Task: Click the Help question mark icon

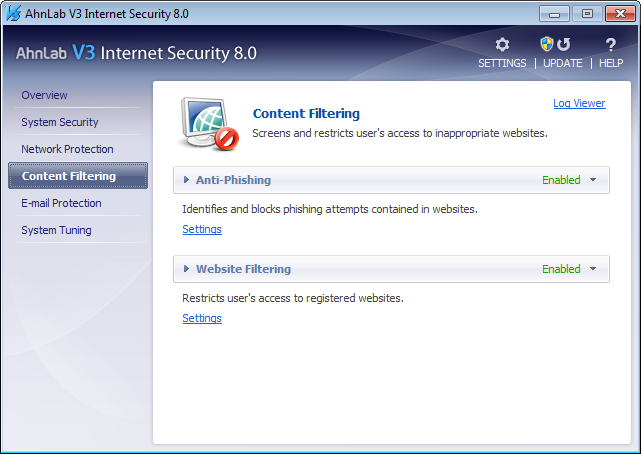Action: pos(610,44)
